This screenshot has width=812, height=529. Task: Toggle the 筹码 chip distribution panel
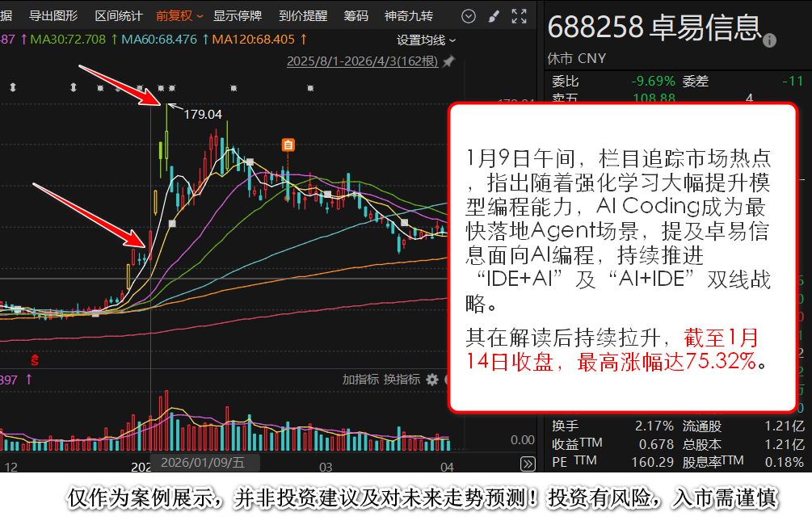point(356,16)
